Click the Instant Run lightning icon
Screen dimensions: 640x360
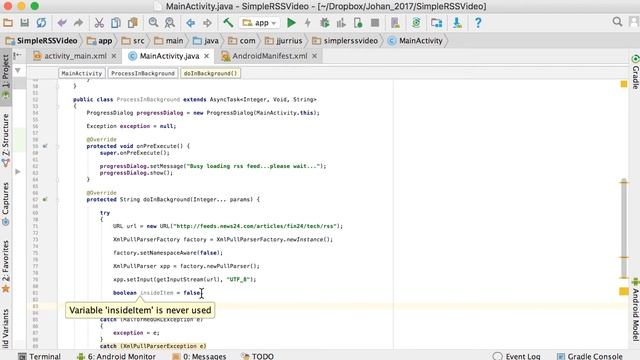coord(308,23)
